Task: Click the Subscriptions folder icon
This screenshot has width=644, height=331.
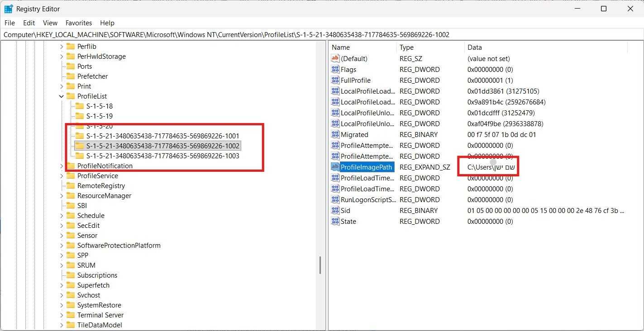Action: click(70, 275)
